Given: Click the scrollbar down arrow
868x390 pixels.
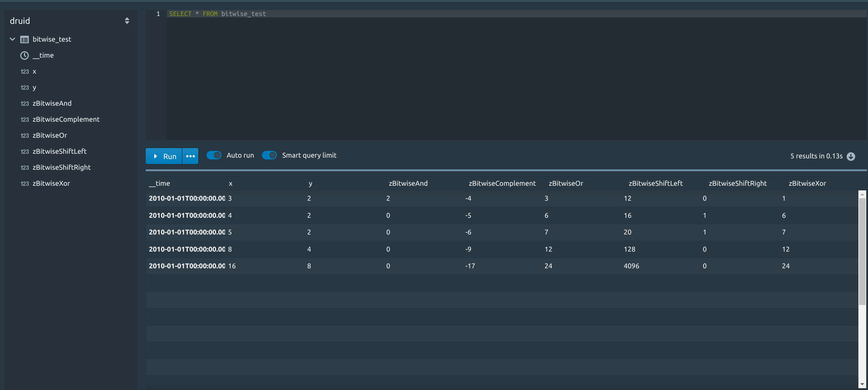Looking at the screenshot, I should point(862,385).
